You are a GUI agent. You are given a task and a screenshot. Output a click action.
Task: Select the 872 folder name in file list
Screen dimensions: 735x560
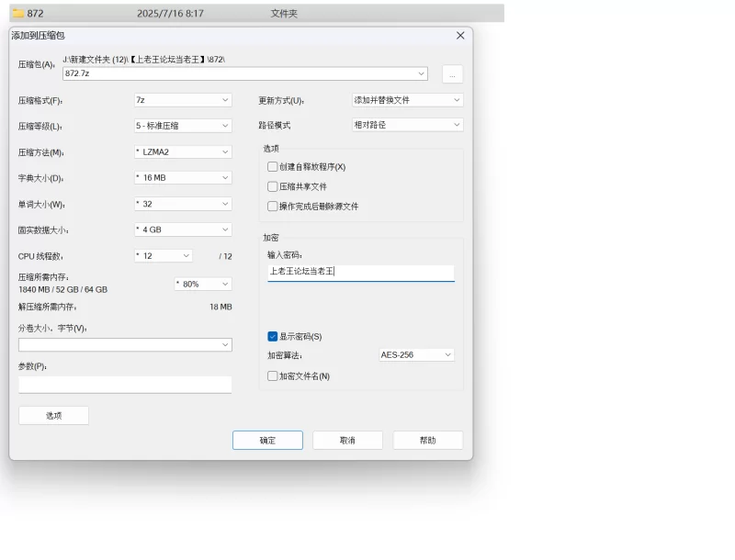(x=35, y=13)
